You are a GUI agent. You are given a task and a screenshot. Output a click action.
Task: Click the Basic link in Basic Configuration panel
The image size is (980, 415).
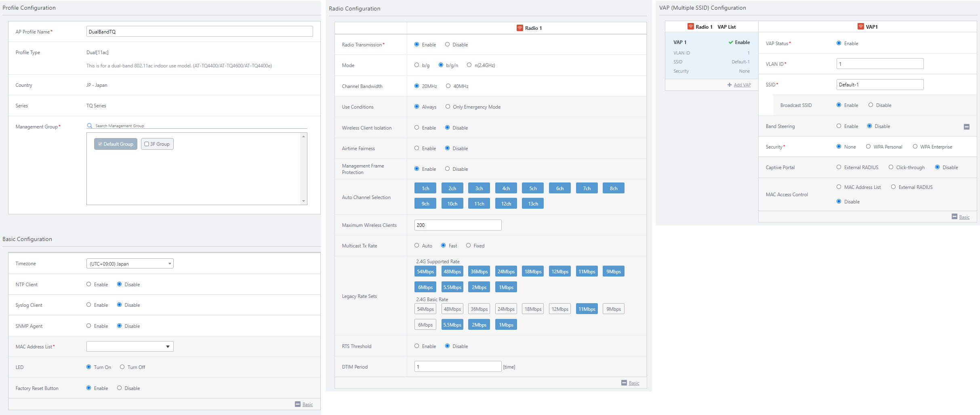(307, 405)
